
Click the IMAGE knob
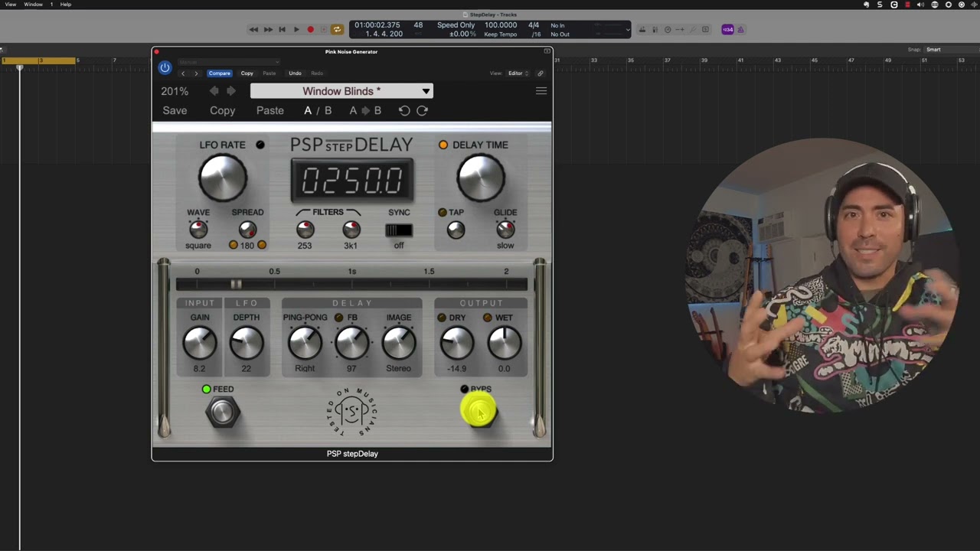click(399, 344)
